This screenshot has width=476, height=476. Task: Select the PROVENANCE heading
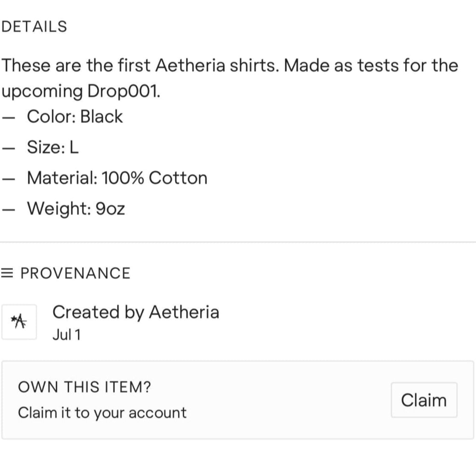[x=75, y=273]
